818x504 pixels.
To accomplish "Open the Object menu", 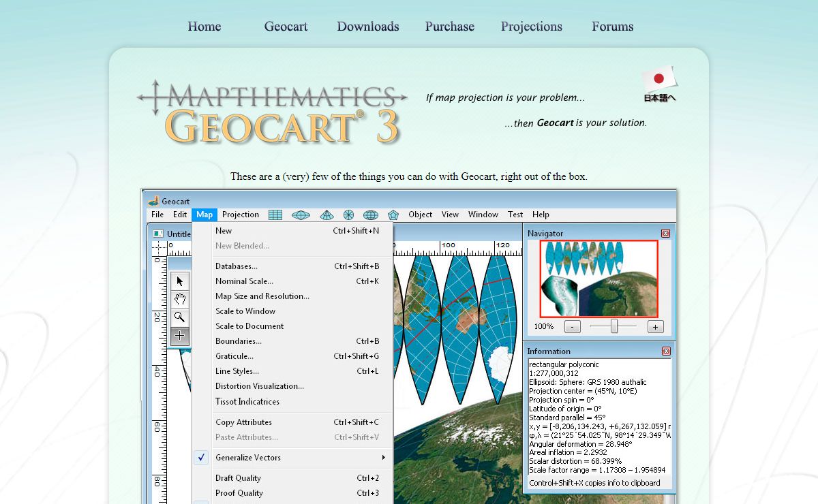I will 421,215.
